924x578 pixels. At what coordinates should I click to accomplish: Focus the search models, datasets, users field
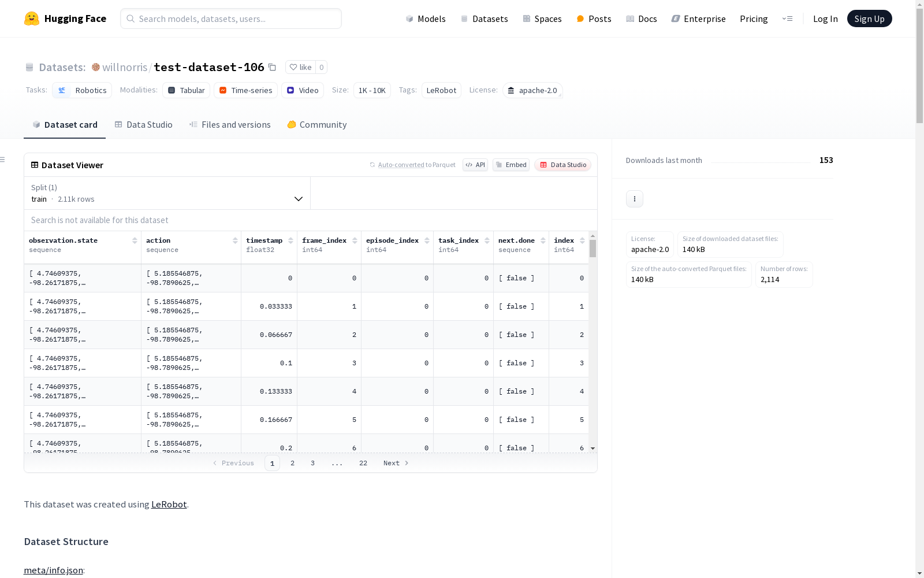point(231,18)
